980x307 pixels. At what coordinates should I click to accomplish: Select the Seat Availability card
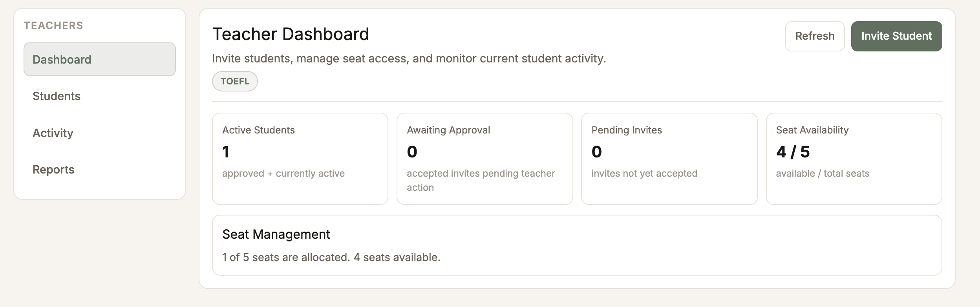pos(854,158)
